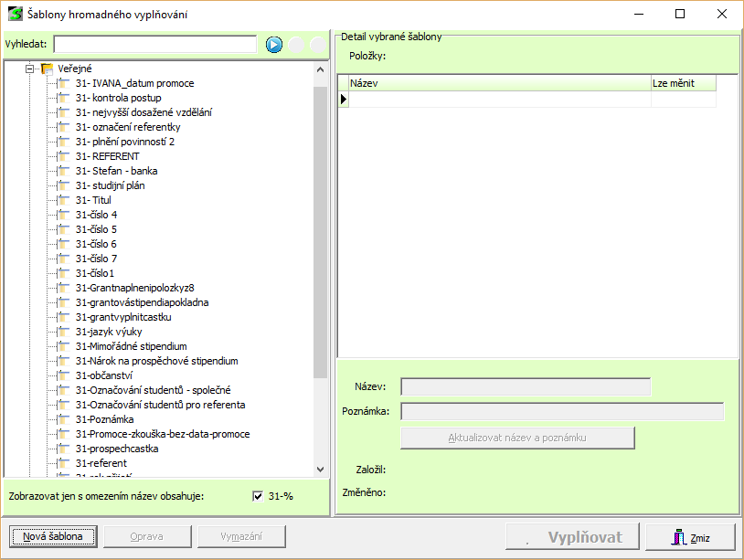This screenshot has height=560, width=744.
Task: Focus the Vyhledat search input field
Action: click(x=154, y=44)
